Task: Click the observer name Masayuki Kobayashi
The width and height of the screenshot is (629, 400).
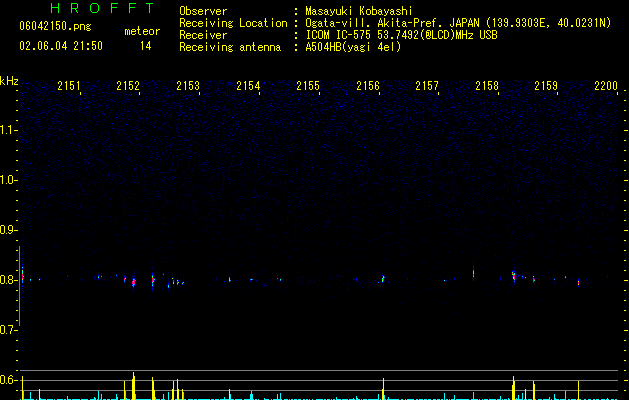Action: [x=359, y=11]
